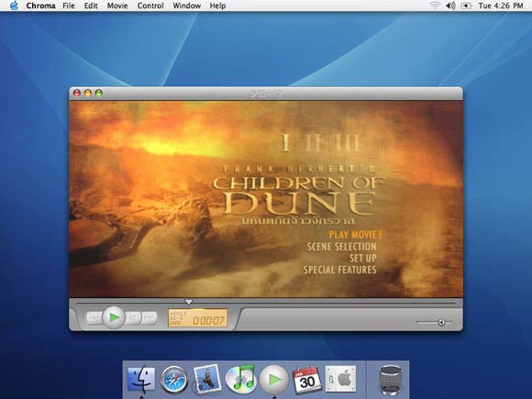Click the battery status icon in menu bar

(467, 5)
